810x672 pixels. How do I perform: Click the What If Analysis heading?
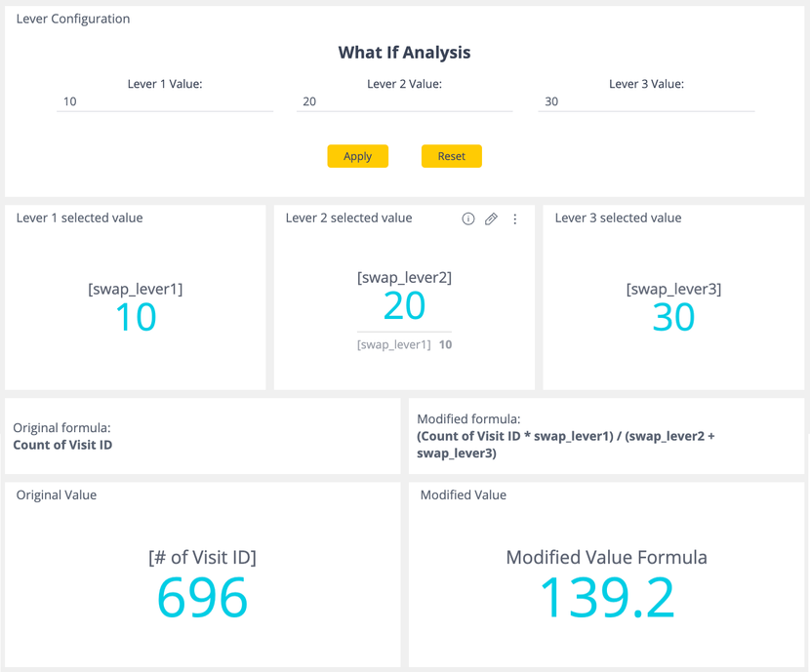pyautogui.click(x=404, y=53)
